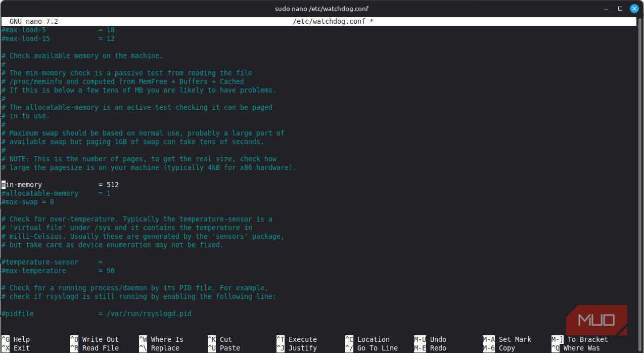This screenshot has height=353, width=644.
Task: Click the "sudo nano /etc/watchdog.conf" window title
Action: pos(322,9)
